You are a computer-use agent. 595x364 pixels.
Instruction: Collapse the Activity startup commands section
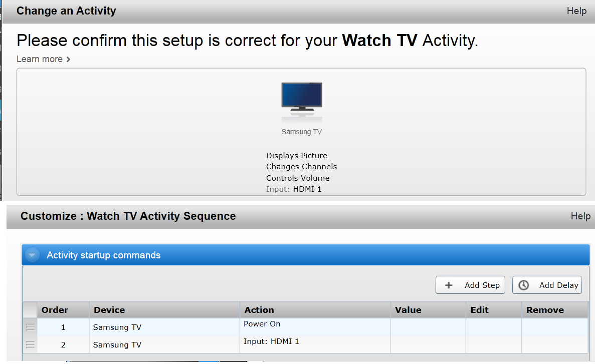[32, 255]
